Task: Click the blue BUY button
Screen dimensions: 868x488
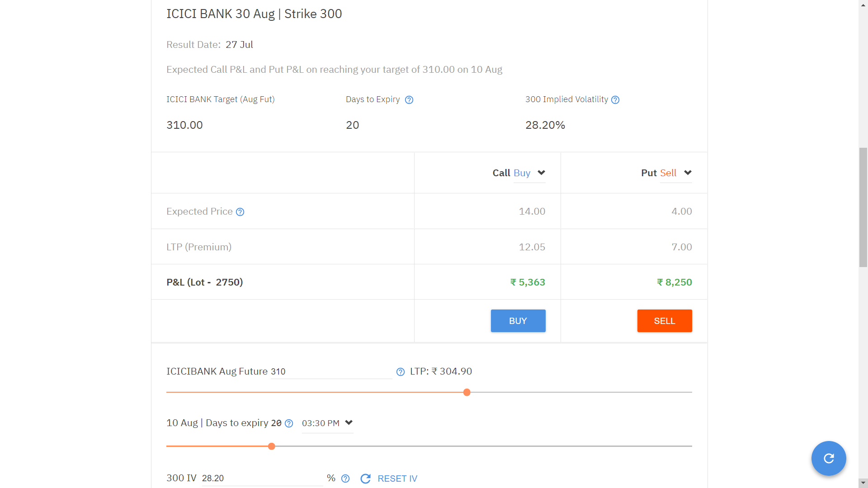Action: (x=518, y=321)
